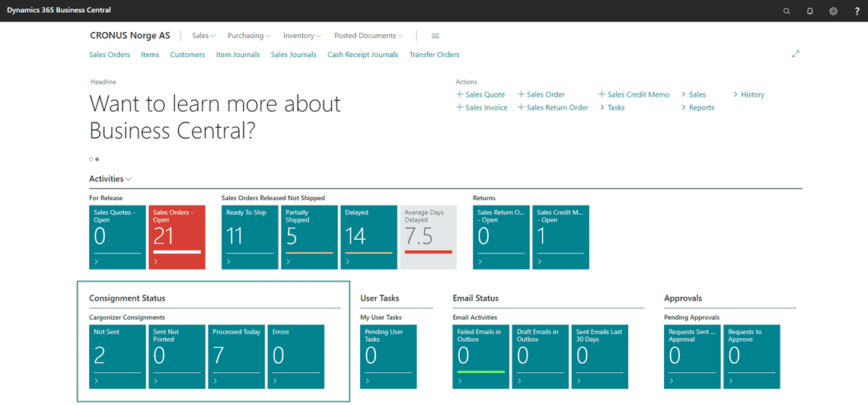Open the settings gear icon
The image size is (868, 405).
833,11
